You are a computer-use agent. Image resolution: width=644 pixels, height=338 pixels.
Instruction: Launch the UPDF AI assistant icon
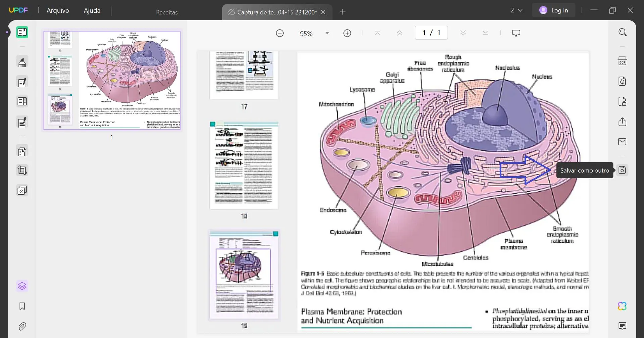pos(623,306)
